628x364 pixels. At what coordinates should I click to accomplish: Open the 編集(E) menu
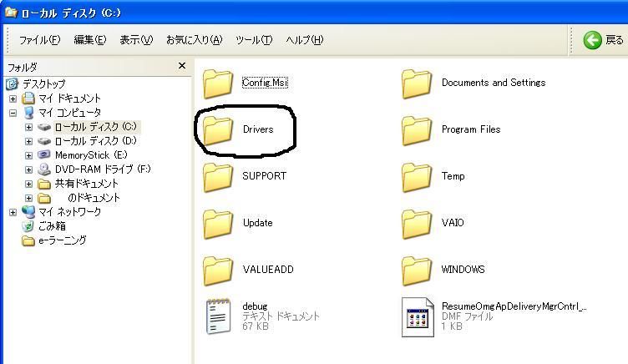pos(90,40)
